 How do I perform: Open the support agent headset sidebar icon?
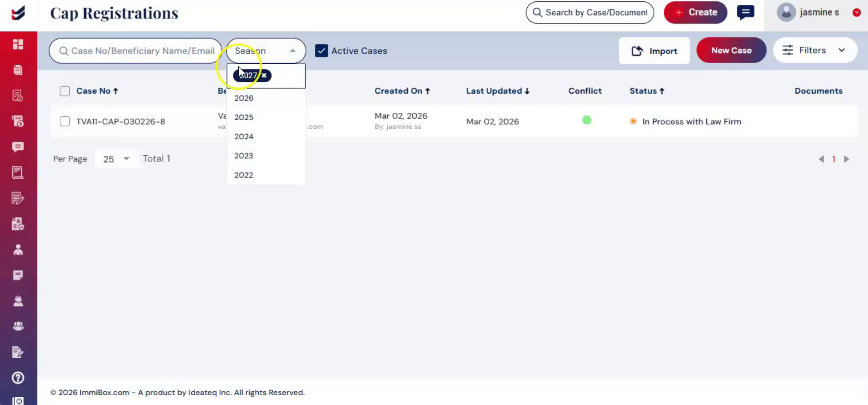click(18, 301)
